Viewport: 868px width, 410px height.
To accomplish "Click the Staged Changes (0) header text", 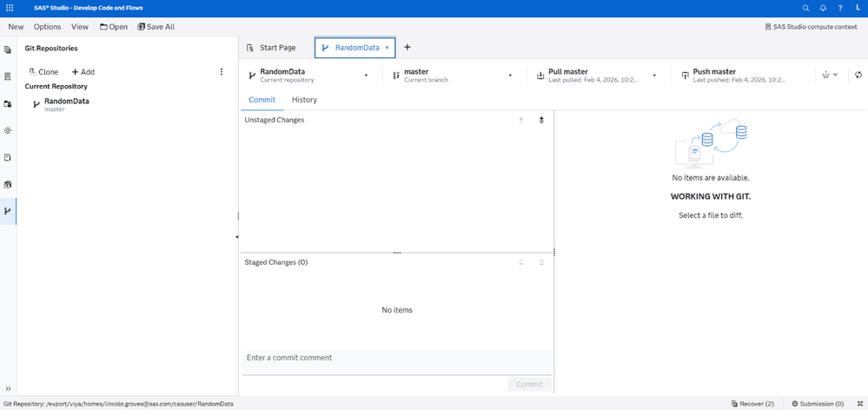I will (x=276, y=262).
